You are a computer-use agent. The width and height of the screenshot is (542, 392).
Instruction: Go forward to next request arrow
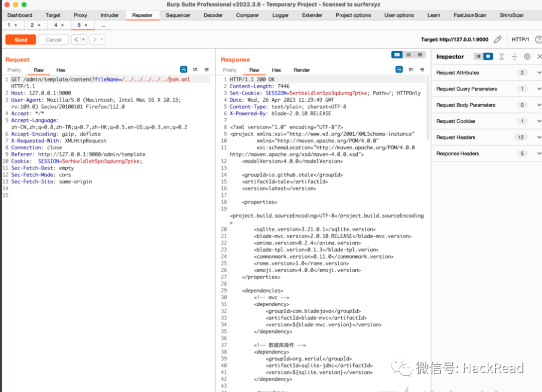coord(94,40)
